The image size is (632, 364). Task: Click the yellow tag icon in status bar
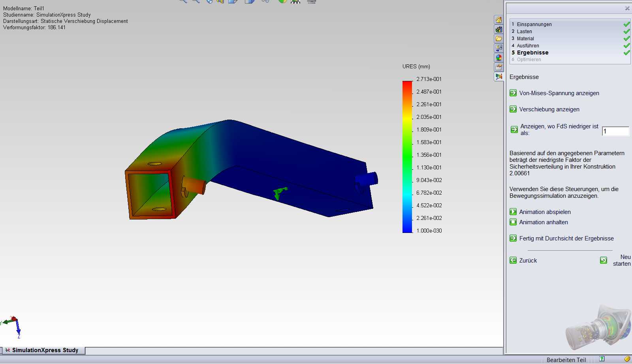(627, 359)
